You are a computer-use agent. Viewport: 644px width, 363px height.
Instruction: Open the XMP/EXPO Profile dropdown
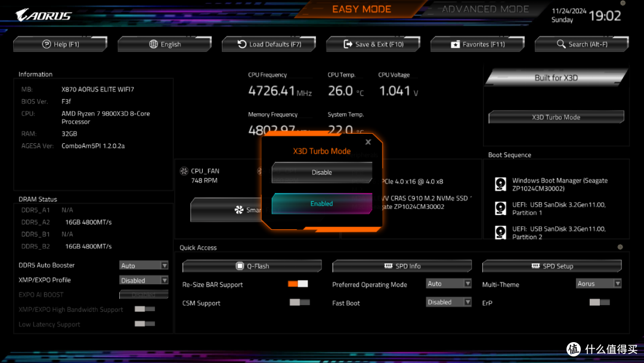[144, 281]
